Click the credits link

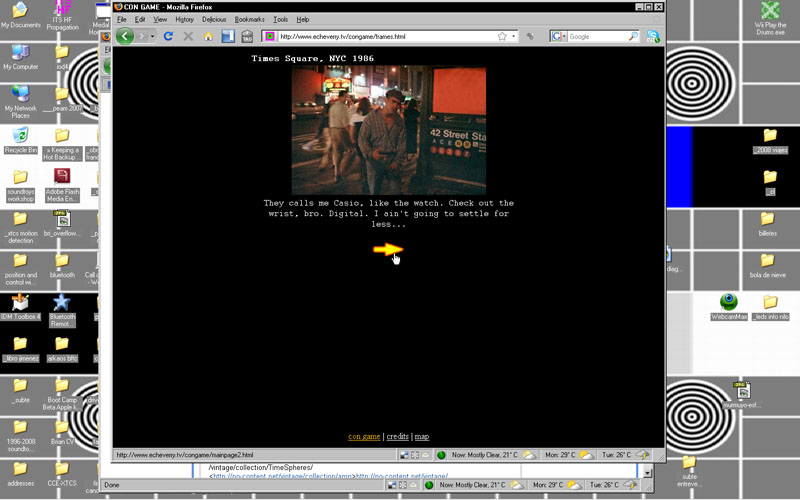[x=397, y=436]
